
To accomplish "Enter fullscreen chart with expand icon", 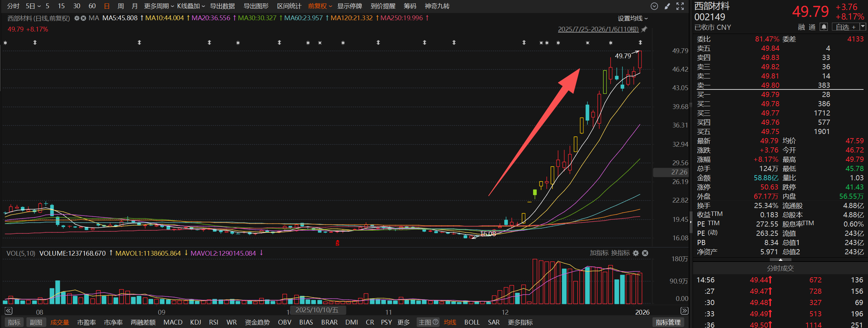I will [x=680, y=6].
